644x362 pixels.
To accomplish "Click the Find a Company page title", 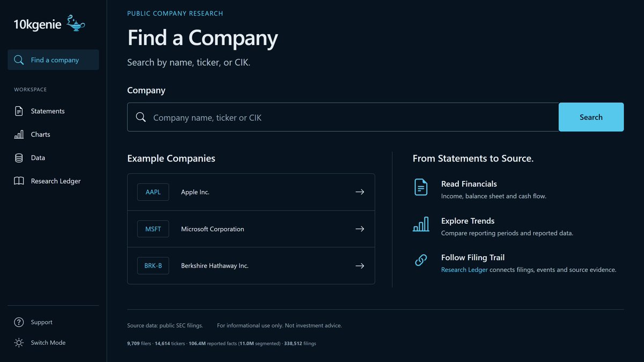I will [x=202, y=38].
